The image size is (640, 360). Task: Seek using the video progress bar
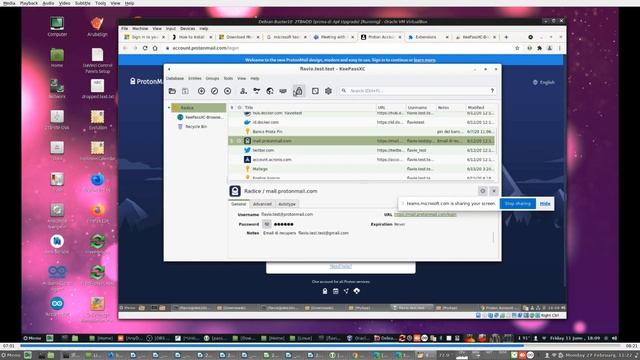tap(320, 346)
